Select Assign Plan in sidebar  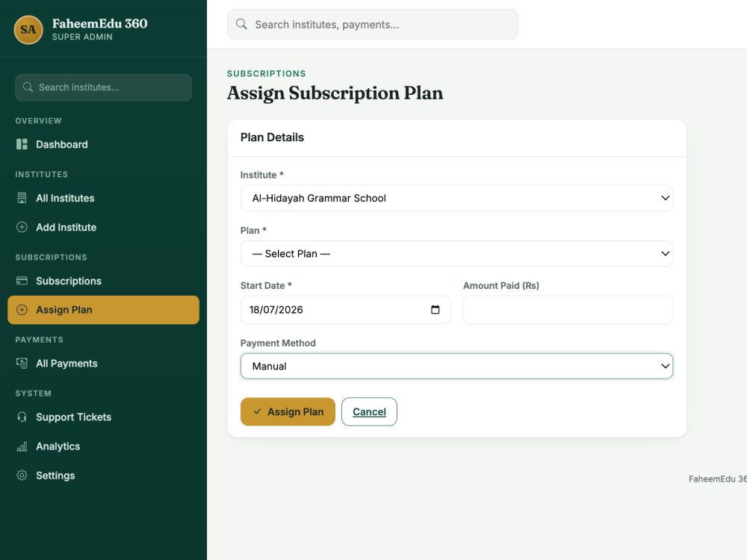click(103, 310)
